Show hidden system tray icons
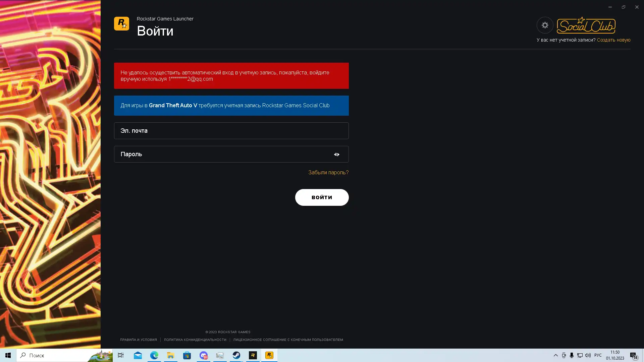The height and width of the screenshot is (362, 644). (555, 355)
